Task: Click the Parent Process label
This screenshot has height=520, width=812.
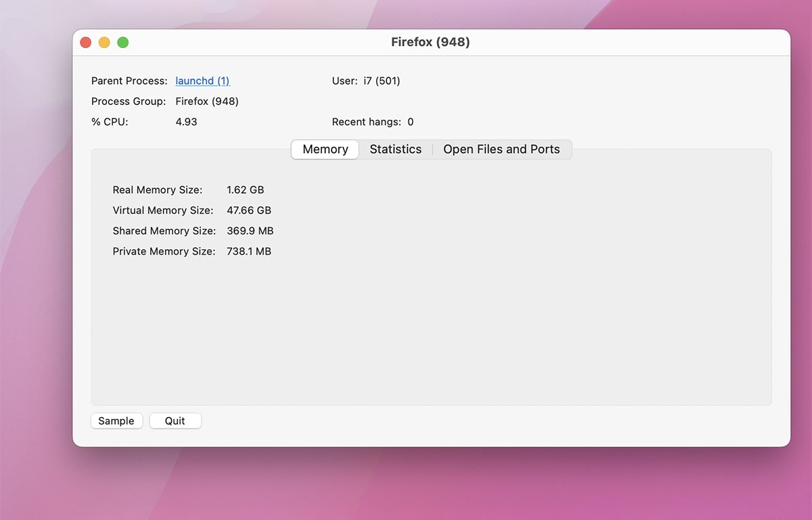Action: pyautogui.click(x=129, y=81)
